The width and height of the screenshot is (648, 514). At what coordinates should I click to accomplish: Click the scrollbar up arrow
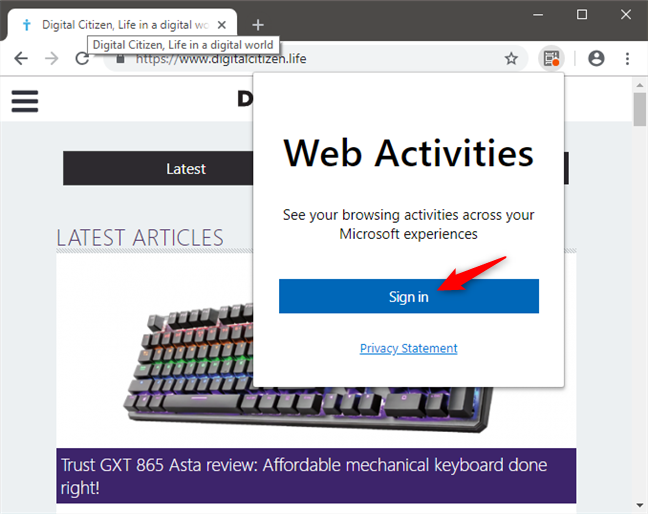(x=640, y=85)
